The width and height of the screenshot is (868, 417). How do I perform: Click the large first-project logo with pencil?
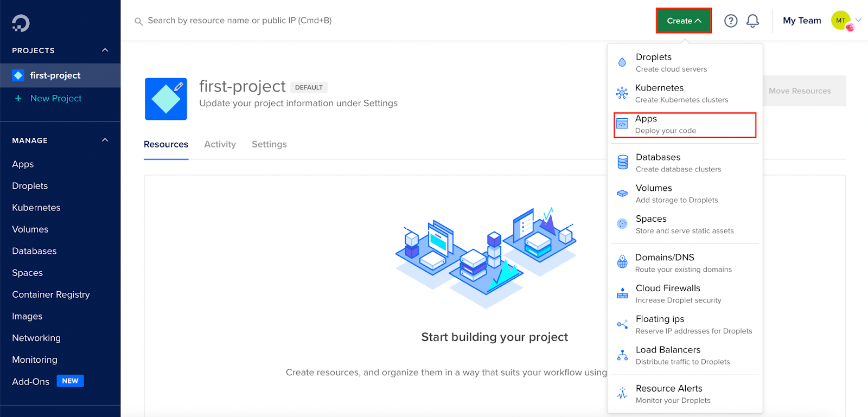pos(166,99)
